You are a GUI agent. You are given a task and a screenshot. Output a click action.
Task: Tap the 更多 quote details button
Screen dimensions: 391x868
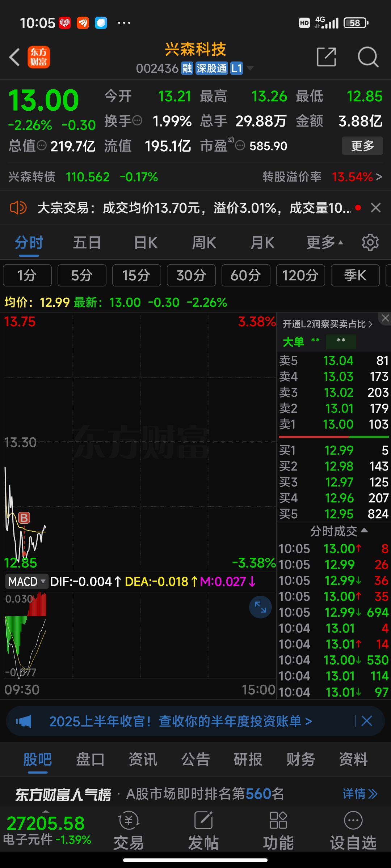[x=362, y=146]
